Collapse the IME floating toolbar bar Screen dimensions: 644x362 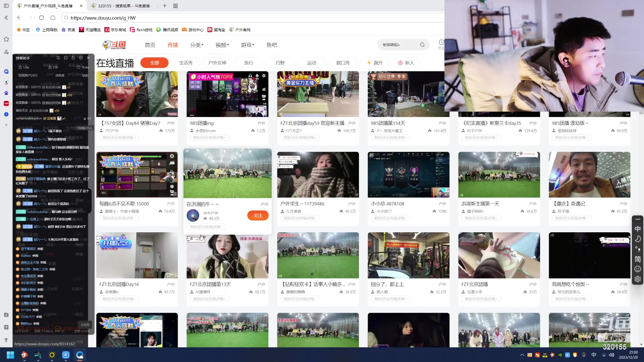[638, 219]
